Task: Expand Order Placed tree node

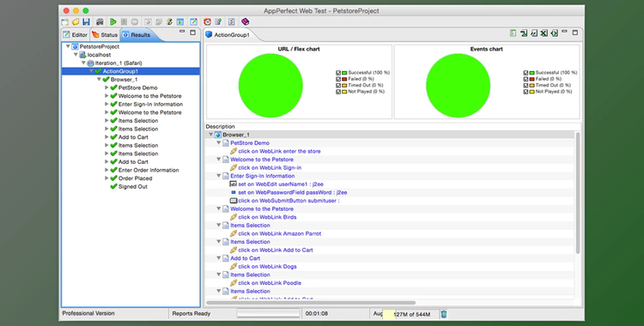Action: [x=106, y=178]
